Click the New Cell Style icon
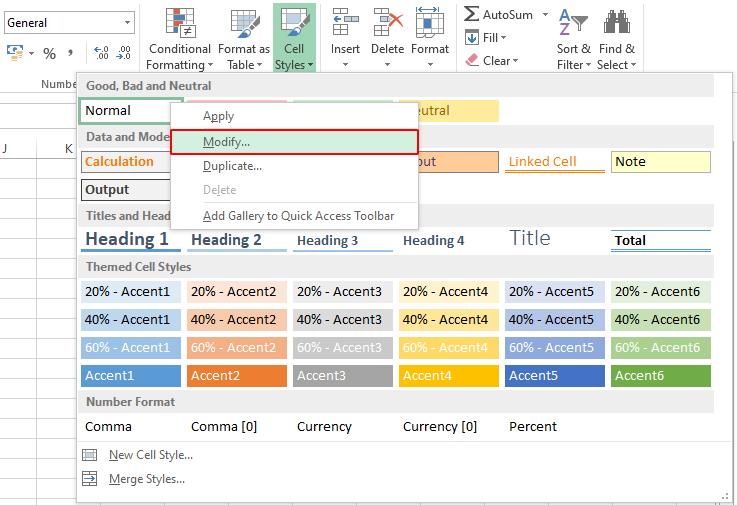This screenshot has width=737, height=505. 89,455
